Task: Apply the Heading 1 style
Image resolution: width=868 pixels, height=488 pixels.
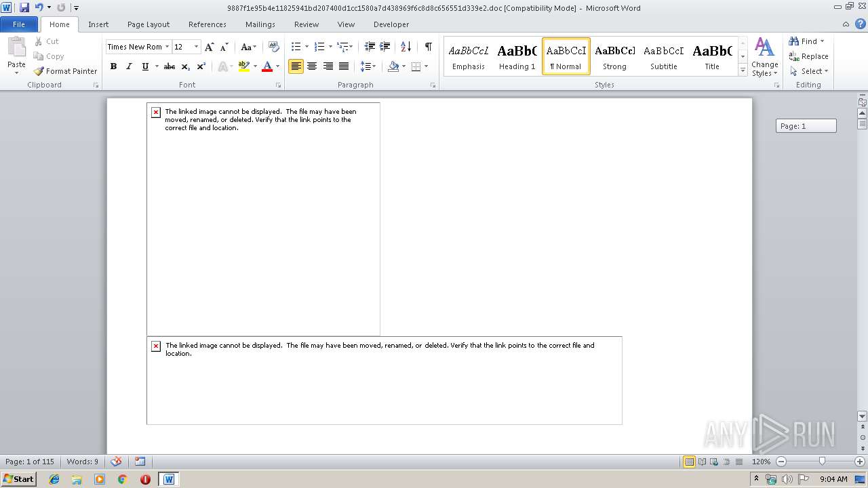Action: [517, 56]
